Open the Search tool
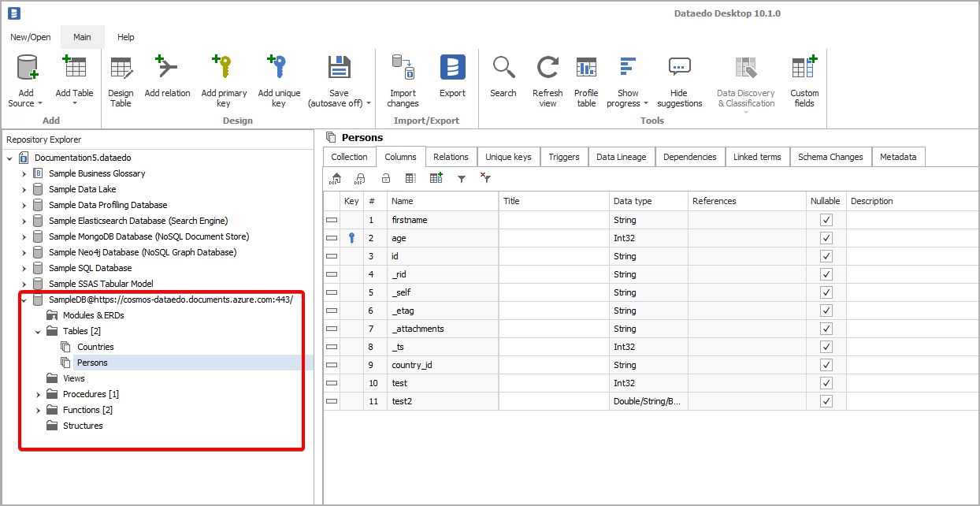 coord(503,79)
